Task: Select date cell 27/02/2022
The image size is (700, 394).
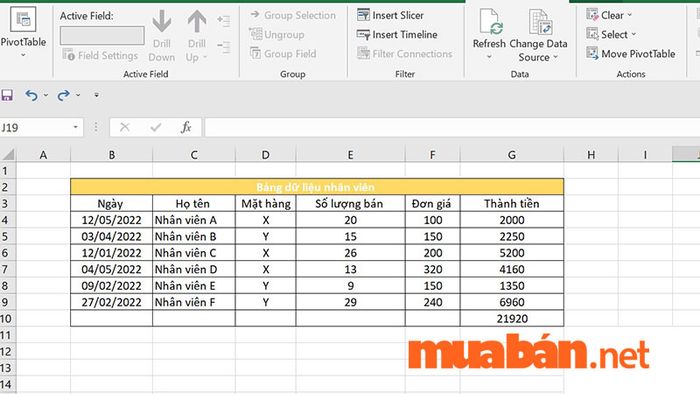Action: pyautogui.click(x=112, y=302)
